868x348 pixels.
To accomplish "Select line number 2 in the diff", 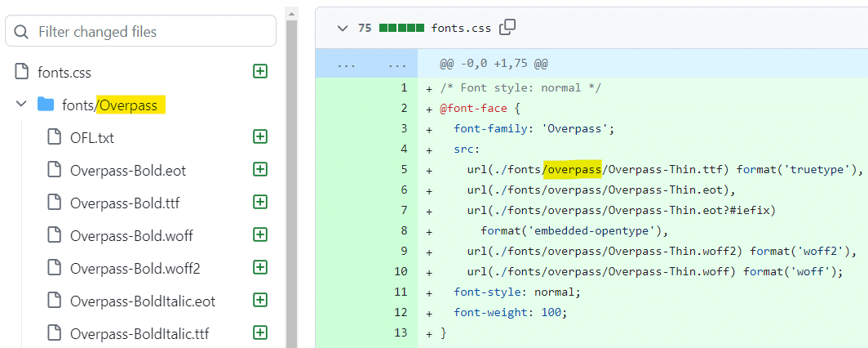I will click(x=404, y=108).
